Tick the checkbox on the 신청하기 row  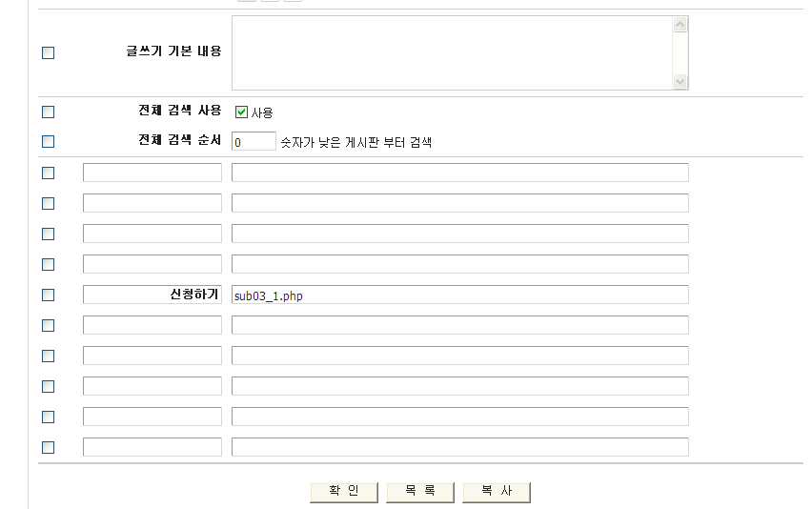49,295
